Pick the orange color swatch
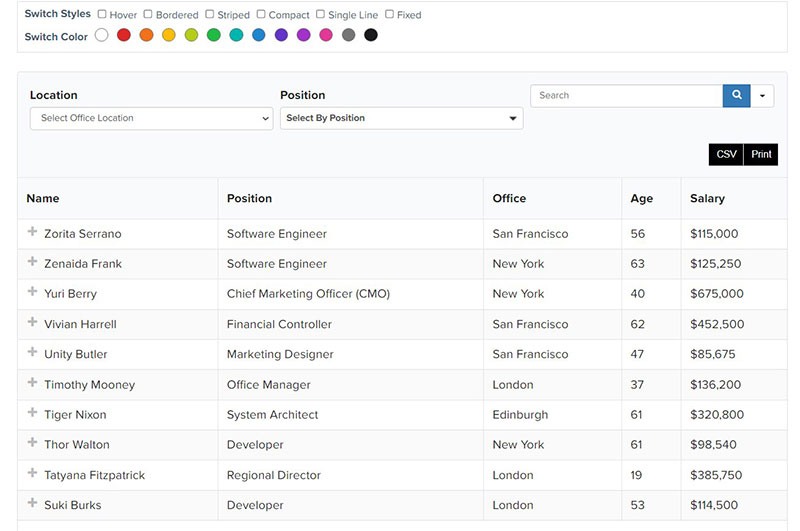The height and width of the screenshot is (531, 800). (x=146, y=35)
